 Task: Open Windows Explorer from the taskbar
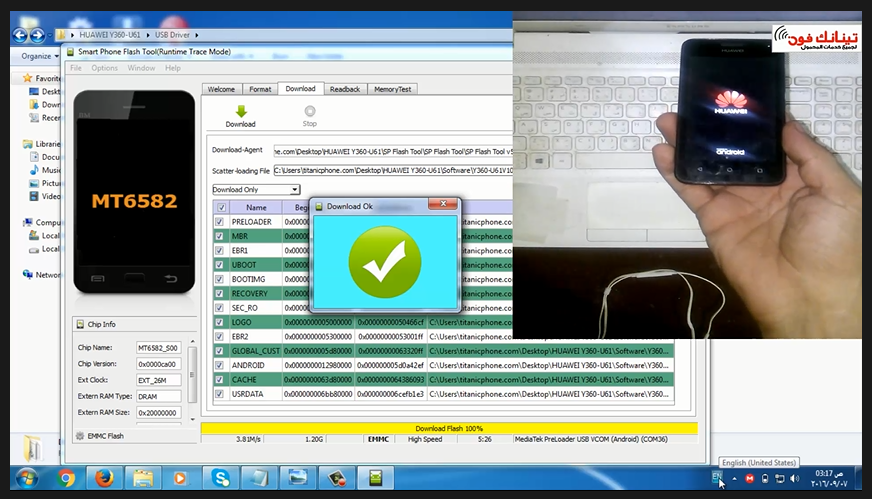[x=142, y=478]
